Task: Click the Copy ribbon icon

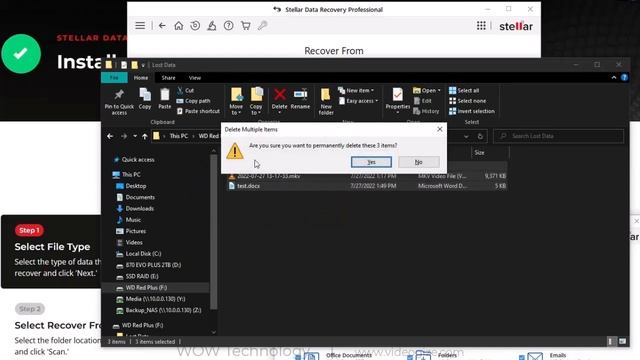Action: coord(145,99)
